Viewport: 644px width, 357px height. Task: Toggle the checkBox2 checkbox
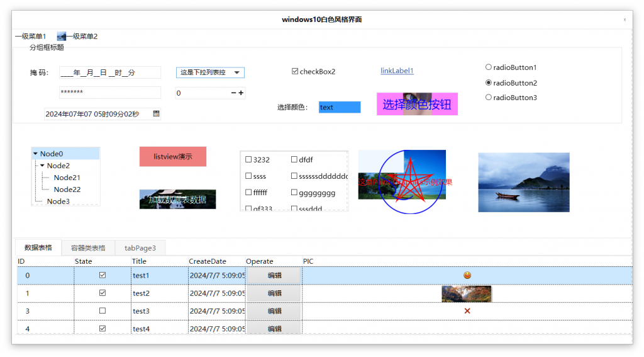[x=295, y=72]
